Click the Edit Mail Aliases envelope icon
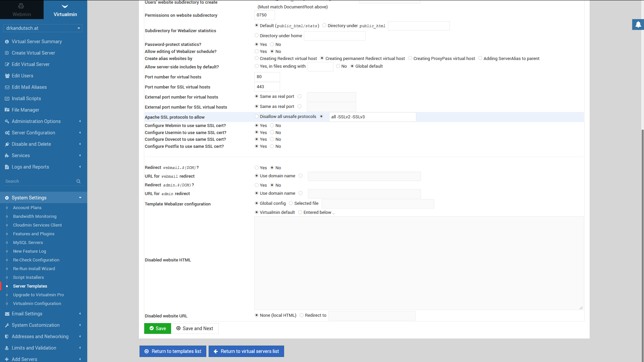Viewport: 644px width, 362px height. click(x=7, y=87)
